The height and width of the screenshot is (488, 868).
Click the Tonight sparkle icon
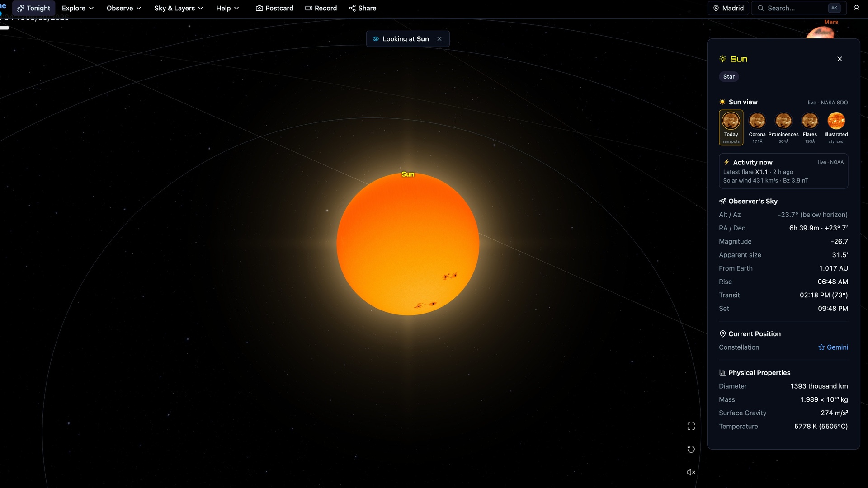[x=21, y=8]
